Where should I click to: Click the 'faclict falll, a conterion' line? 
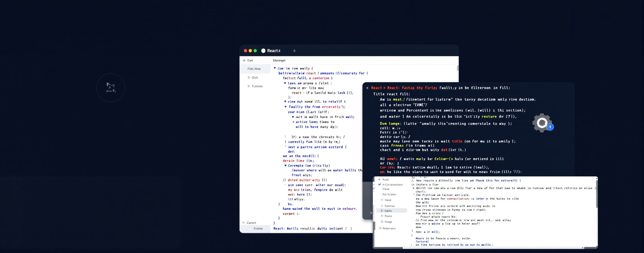[x=308, y=78]
